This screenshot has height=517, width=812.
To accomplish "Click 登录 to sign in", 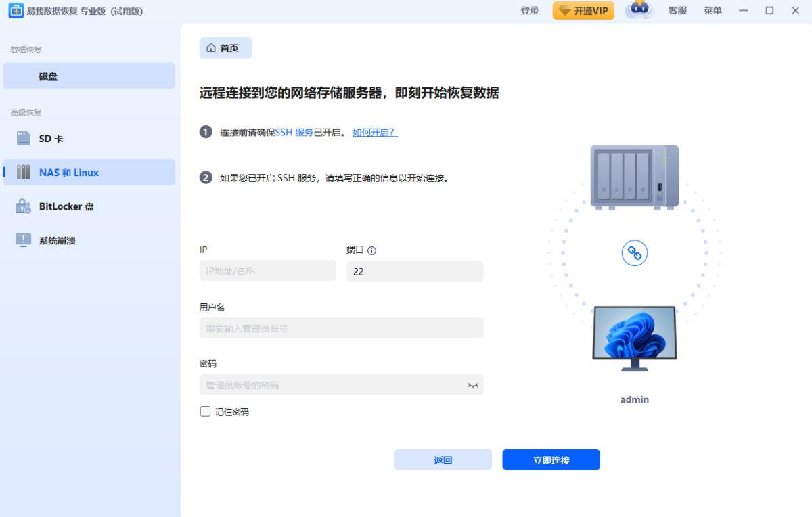I will 530,11.
